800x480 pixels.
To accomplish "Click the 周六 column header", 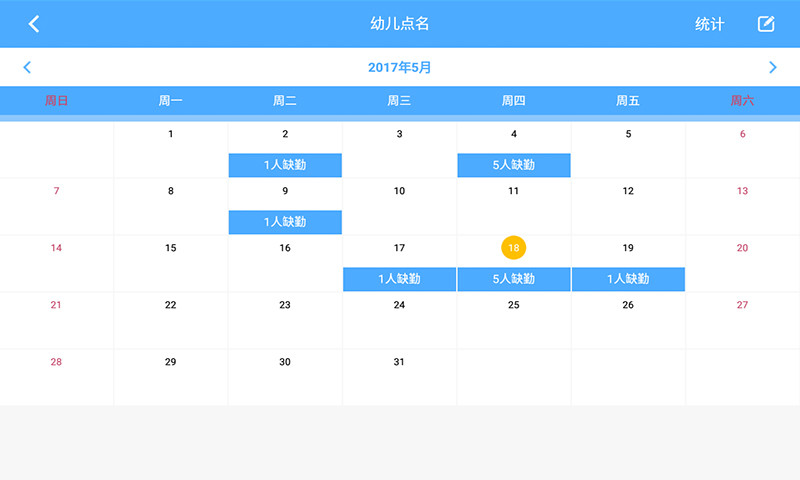I will [x=742, y=101].
